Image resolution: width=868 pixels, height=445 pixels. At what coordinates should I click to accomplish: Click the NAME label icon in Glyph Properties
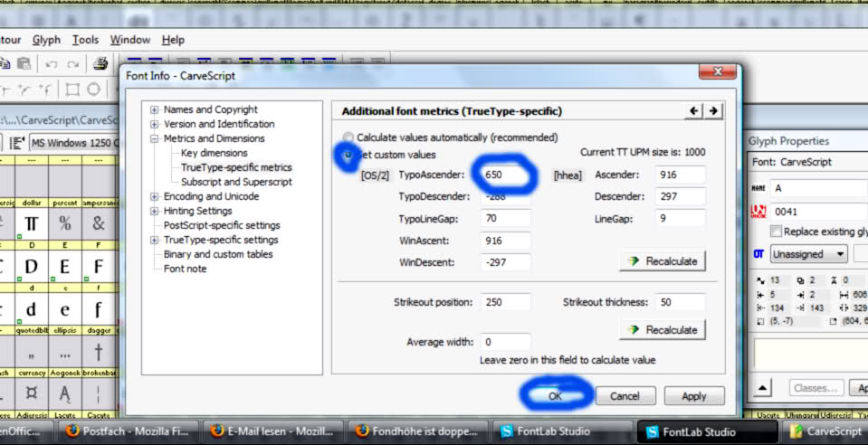[x=758, y=188]
